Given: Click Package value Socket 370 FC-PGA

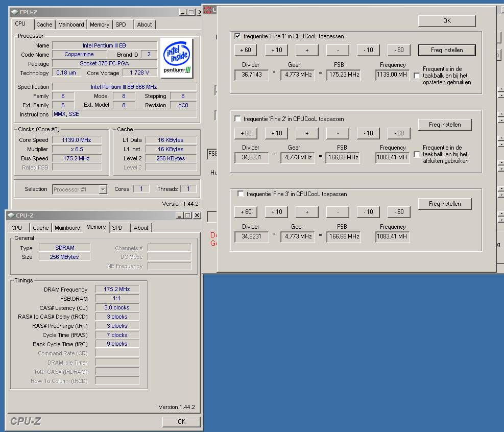Looking at the screenshot, I should click(105, 63).
